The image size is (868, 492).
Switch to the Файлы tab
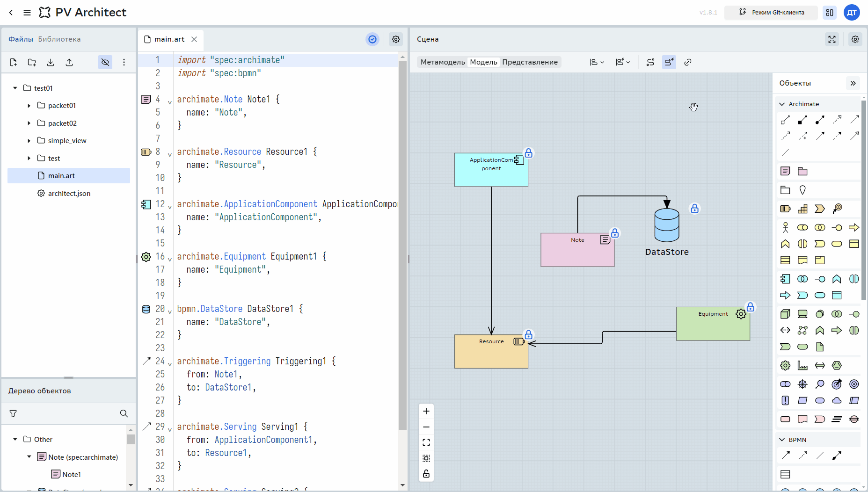point(21,39)
